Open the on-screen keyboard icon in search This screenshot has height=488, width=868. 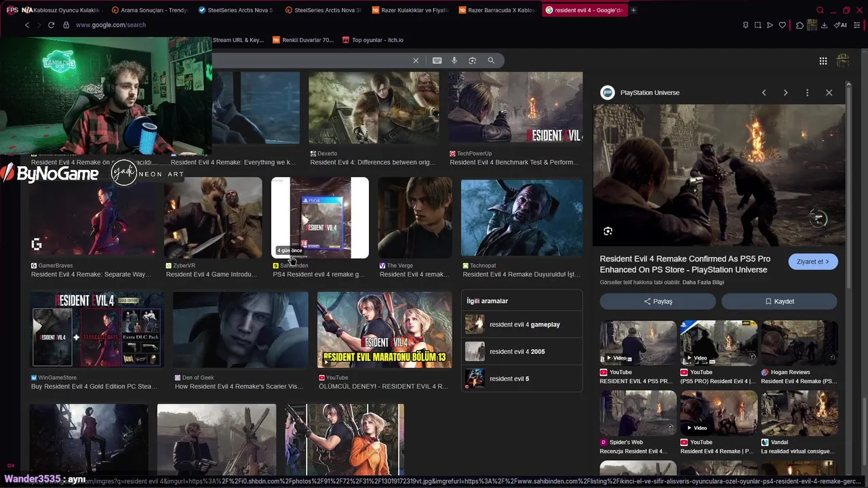coord(437,60)
